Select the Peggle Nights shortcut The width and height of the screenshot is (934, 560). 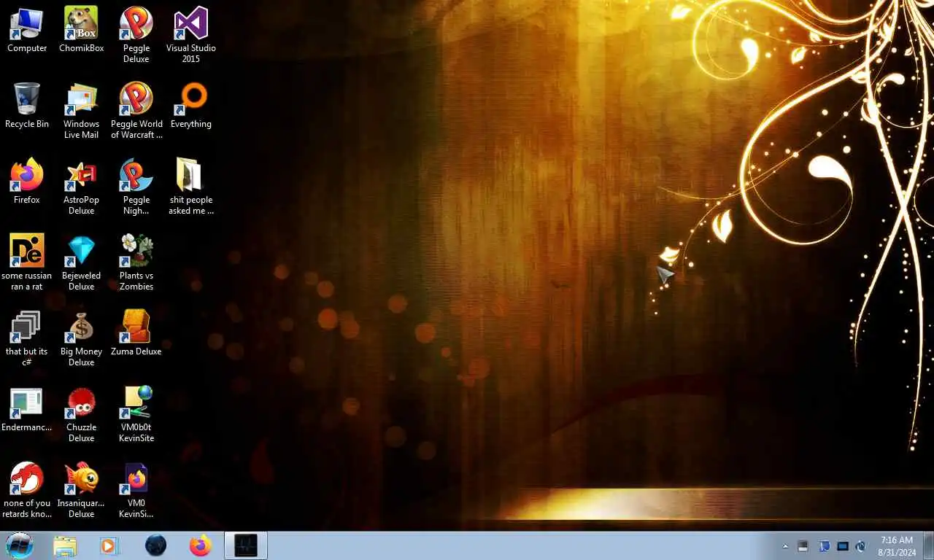pyautogui.click(x=136, y=187)
